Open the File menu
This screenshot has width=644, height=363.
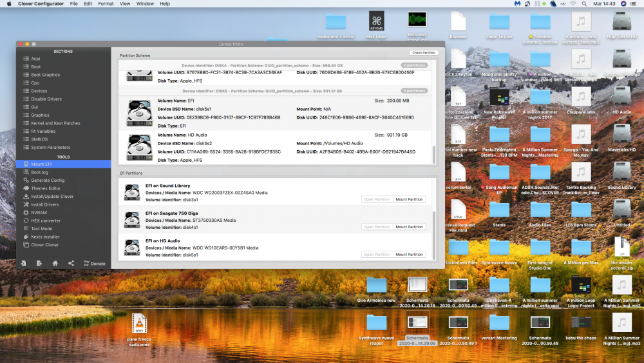[x=73, y=4]
